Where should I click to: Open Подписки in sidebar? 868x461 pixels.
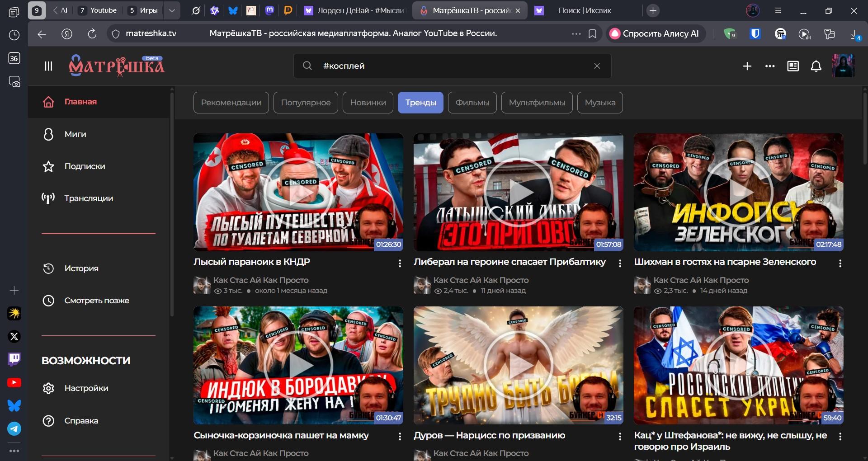tap(85, 166)
